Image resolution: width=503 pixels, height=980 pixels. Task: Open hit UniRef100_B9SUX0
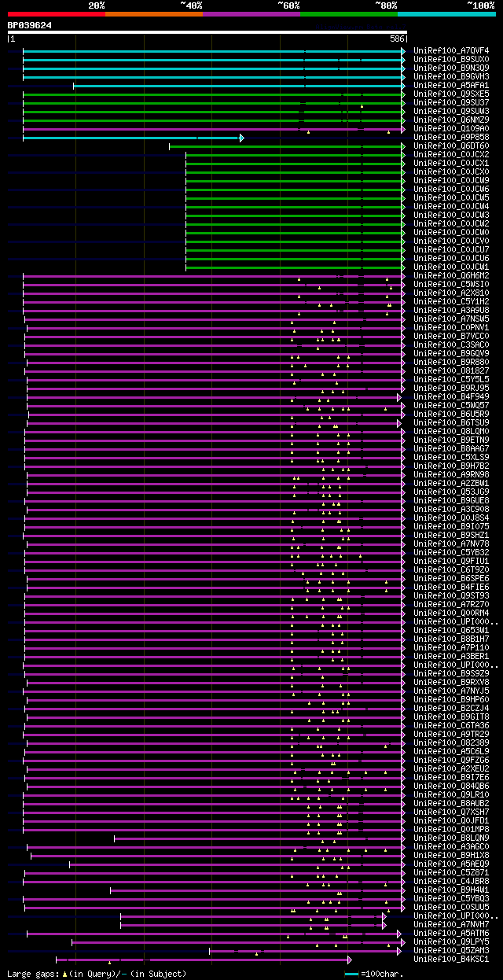point(451,59)
